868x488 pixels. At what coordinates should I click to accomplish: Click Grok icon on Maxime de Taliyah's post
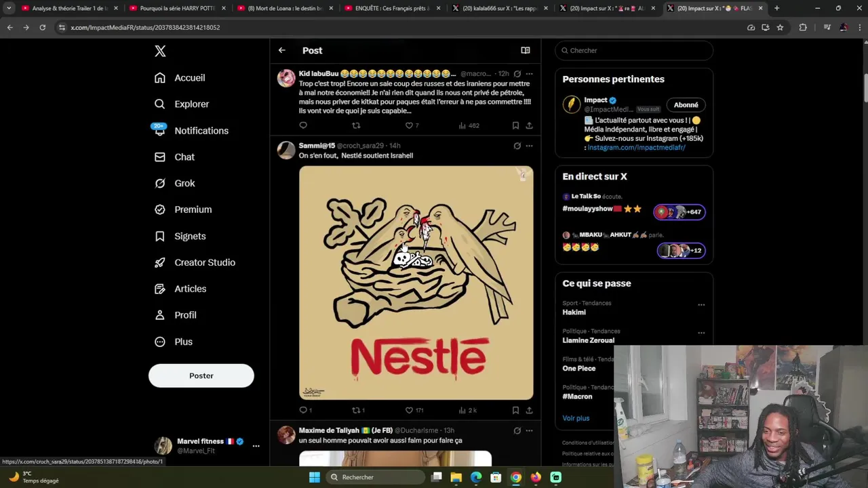[517, 430]
